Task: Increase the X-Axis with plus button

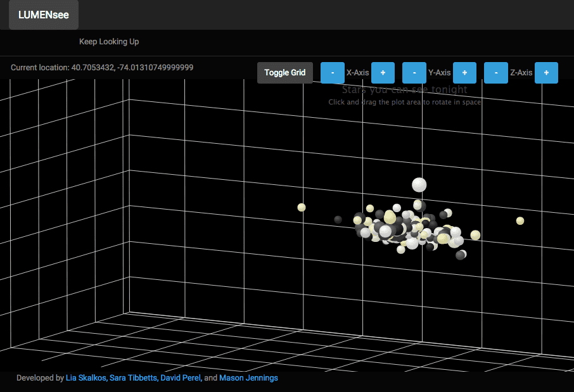Action: (383, 72)
